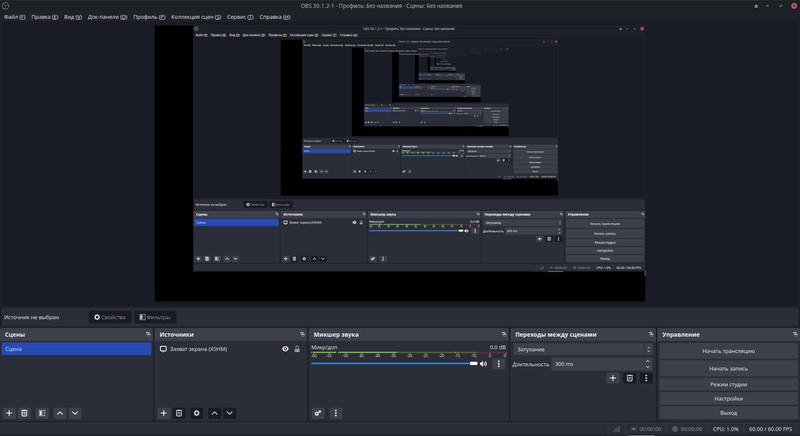Toggle lock on Захват экрана source

(x=297, y=349)
